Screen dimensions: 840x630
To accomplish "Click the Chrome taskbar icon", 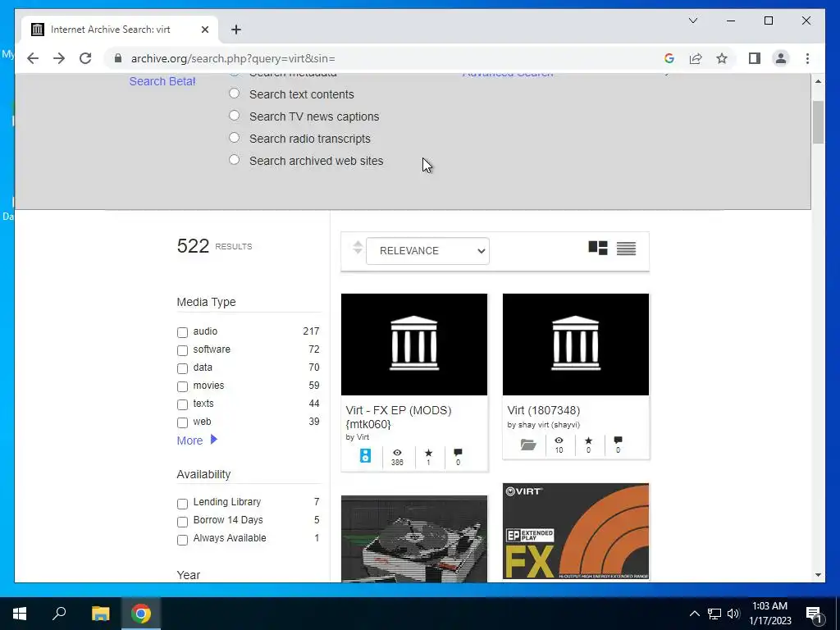I will click(141, 614).
